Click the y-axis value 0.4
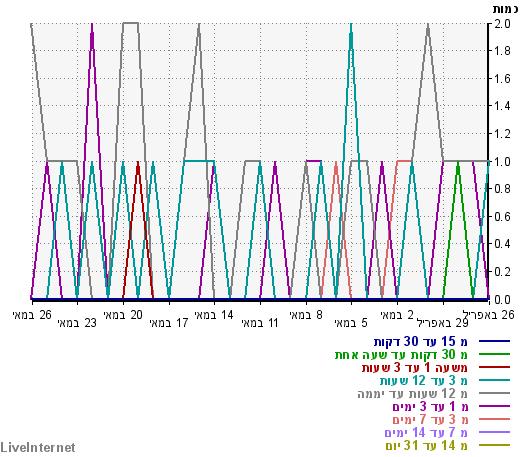The width and height of the screenshot is (520, 457). click(502, 244)
